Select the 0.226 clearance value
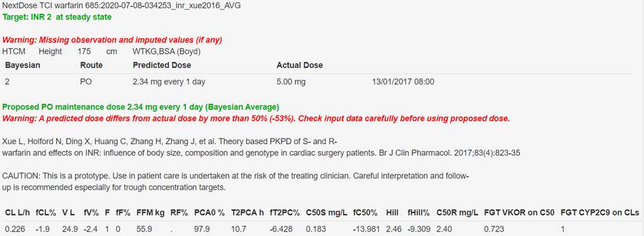Screen dimensions: 644x236 [x=13, y=229]
